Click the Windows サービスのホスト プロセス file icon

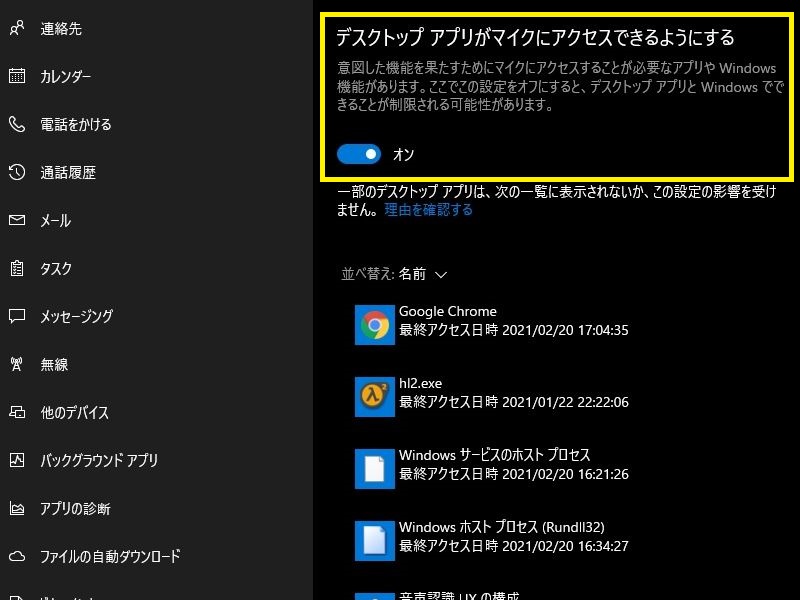374,468
